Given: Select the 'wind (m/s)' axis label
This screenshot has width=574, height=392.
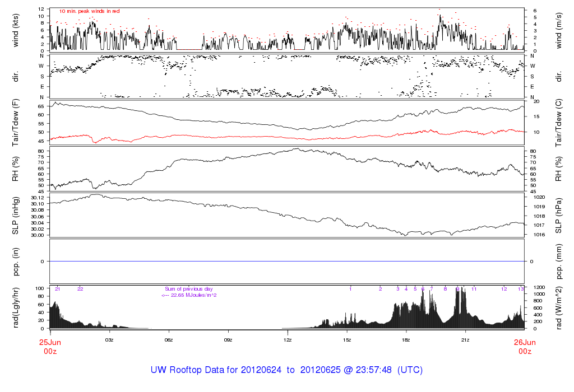Looking at the screenshot, I should point(558,30).
